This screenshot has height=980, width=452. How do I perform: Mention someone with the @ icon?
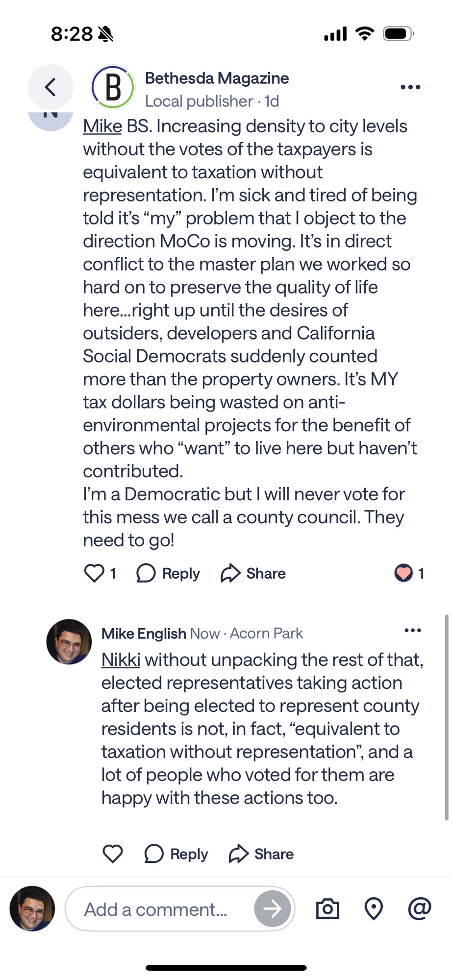(419, 908)
